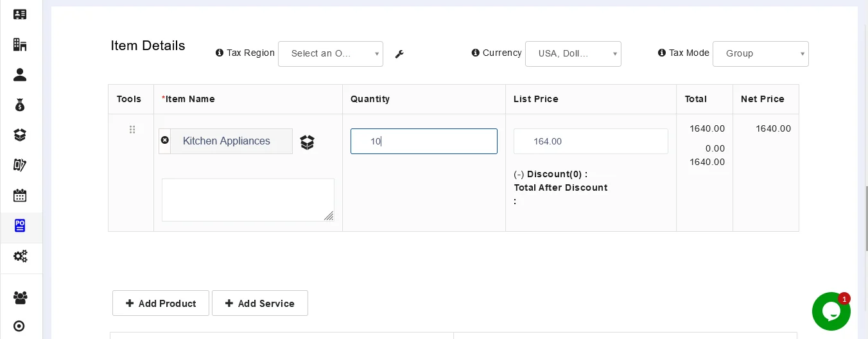Open the Currency dropdown
The width and height of the screenshot is (868, 339).
click(x=573, y=54)
